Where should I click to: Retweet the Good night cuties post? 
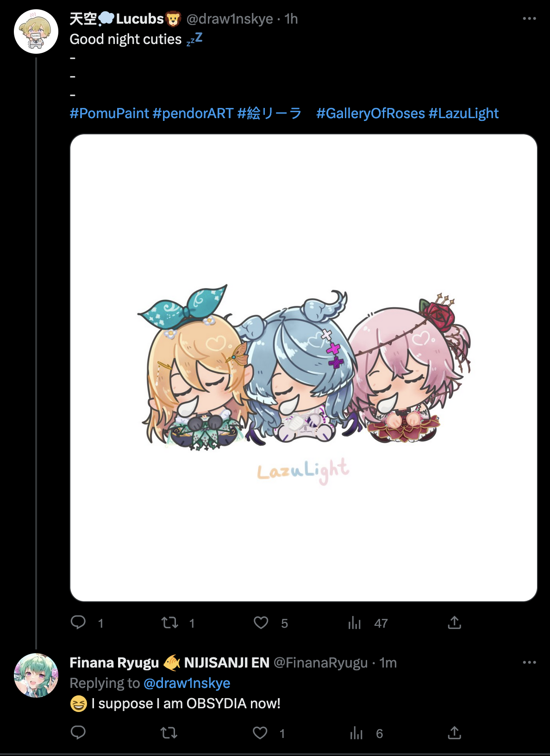point(170,623)
